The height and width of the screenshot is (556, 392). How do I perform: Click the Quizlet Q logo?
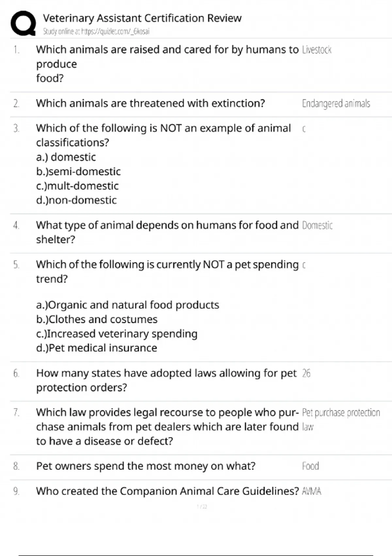coord(23,23)
